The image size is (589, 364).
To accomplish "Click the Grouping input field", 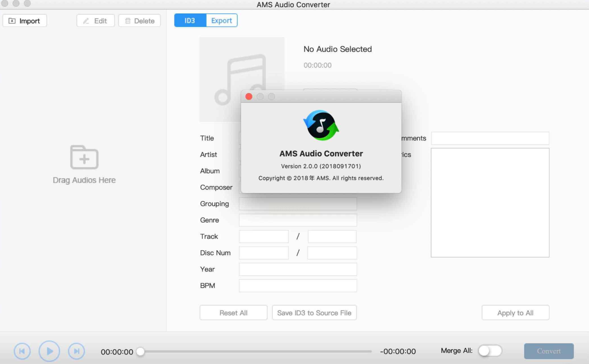I will (x=298, y=204).
